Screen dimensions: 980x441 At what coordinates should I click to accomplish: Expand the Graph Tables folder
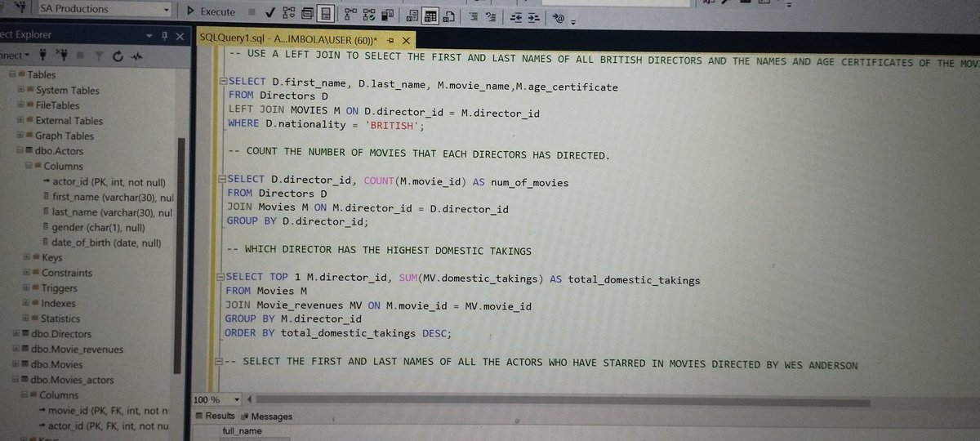coord(21,135)
